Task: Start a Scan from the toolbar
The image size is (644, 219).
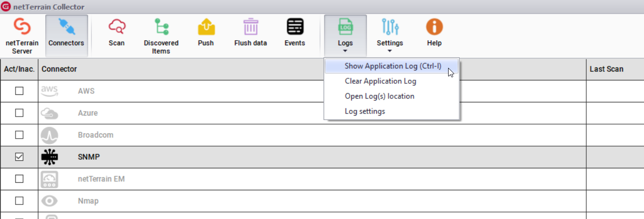Action: pyautogui.click(x=117, y=26)
